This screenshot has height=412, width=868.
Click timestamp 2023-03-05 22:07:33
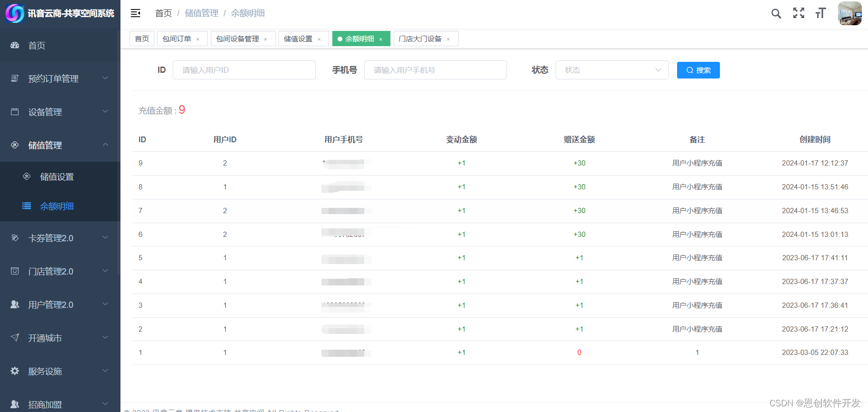pyautogui.click(x=815, y=353)
